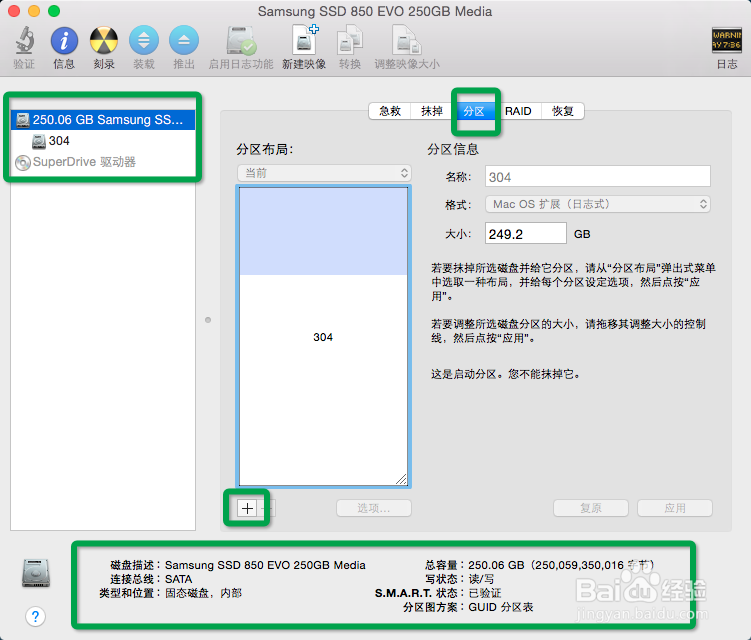Click the green zoom window button
751x640 pixels.
pos(54,11)
